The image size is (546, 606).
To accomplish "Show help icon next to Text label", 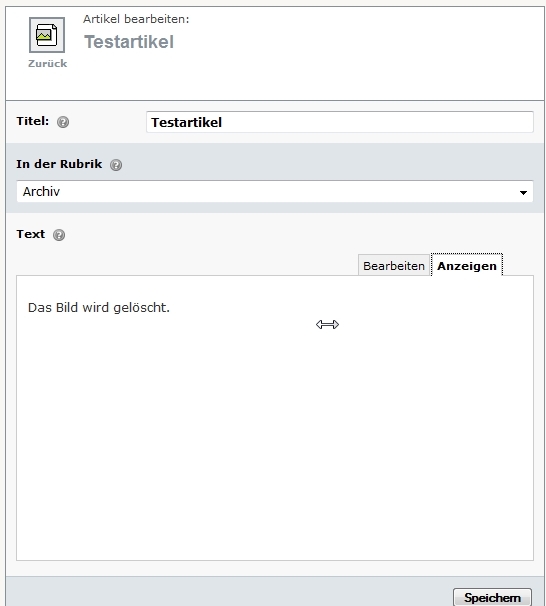I will 59,235.
